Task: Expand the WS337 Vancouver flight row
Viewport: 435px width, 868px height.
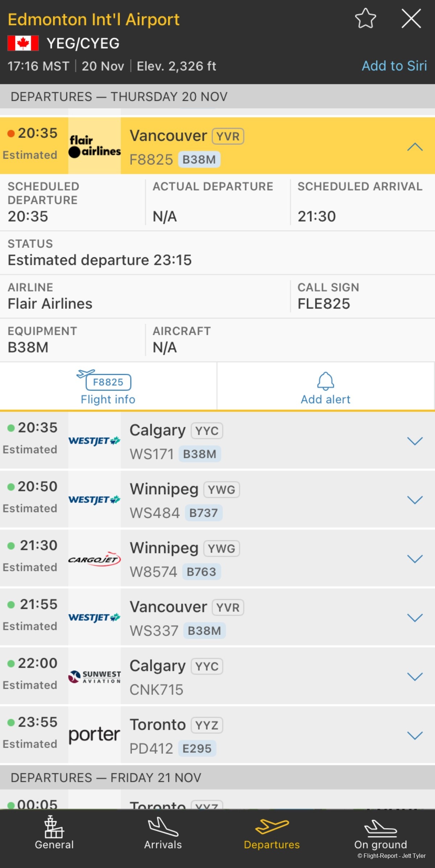Action: coord(415,618)
